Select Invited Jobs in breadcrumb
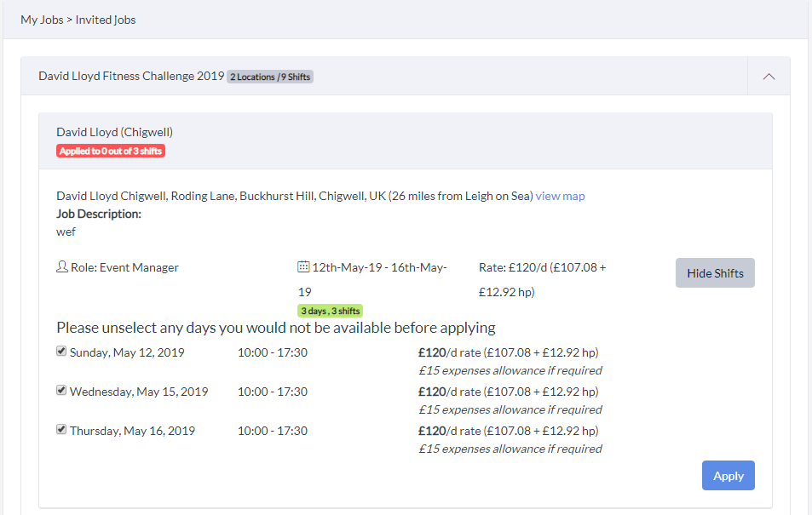The height and width of the screenshot is (515, 812). tap(106, 20)
